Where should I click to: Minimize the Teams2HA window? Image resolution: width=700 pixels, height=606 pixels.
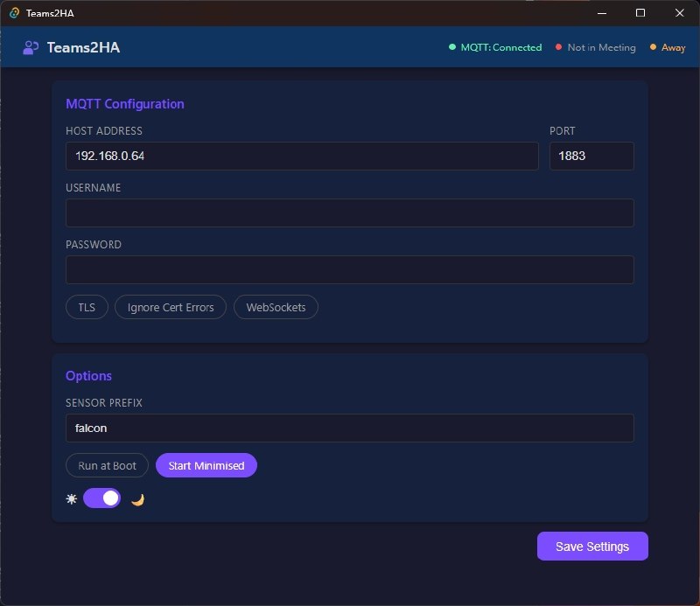[602, 13]
